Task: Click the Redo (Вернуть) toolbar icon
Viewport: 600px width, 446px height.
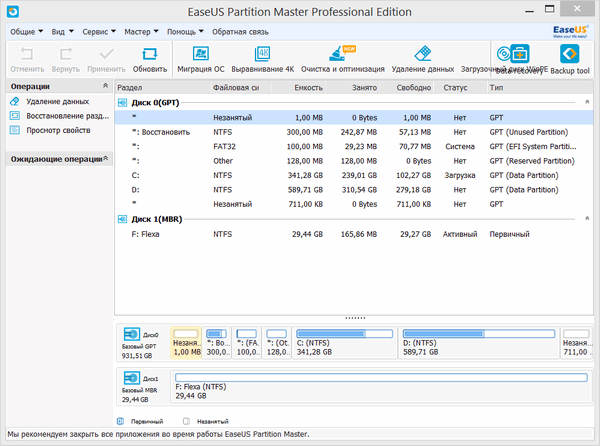Action: coord(66,54)
